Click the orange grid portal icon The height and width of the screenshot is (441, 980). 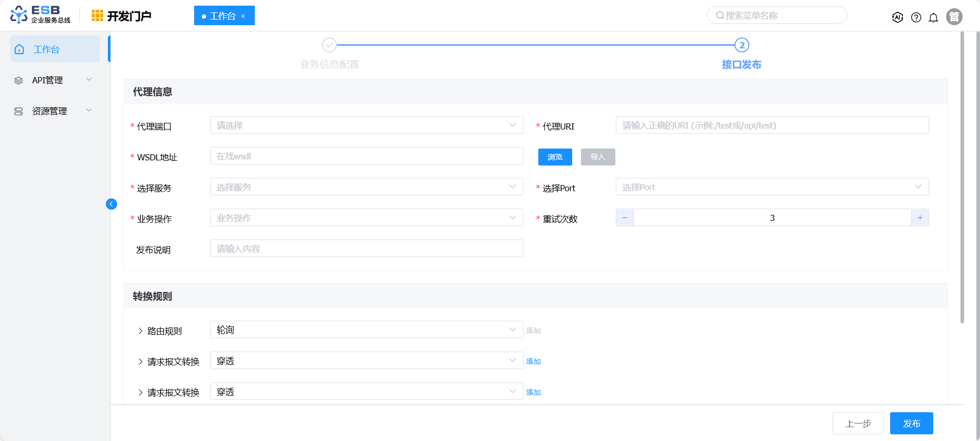97,16
